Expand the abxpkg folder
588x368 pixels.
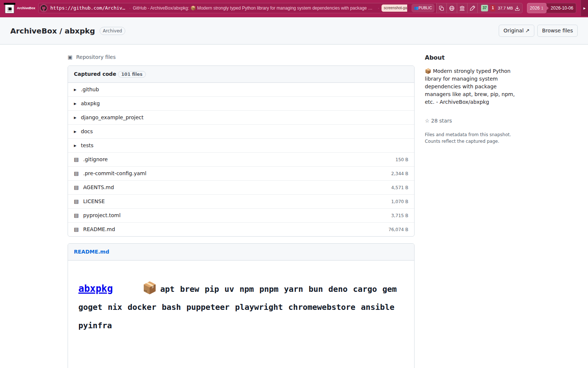(241, 103)
